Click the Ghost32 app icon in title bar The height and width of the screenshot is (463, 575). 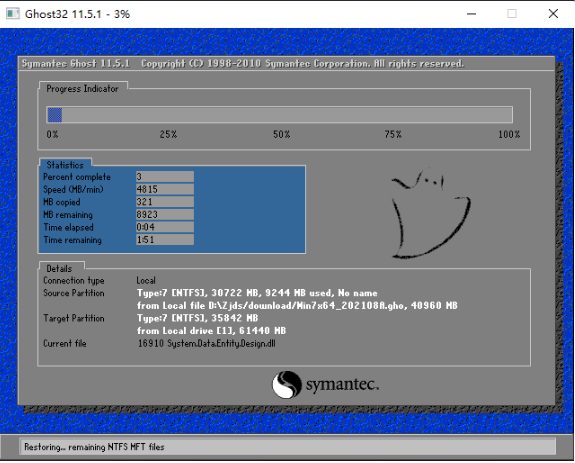point(12,14)
